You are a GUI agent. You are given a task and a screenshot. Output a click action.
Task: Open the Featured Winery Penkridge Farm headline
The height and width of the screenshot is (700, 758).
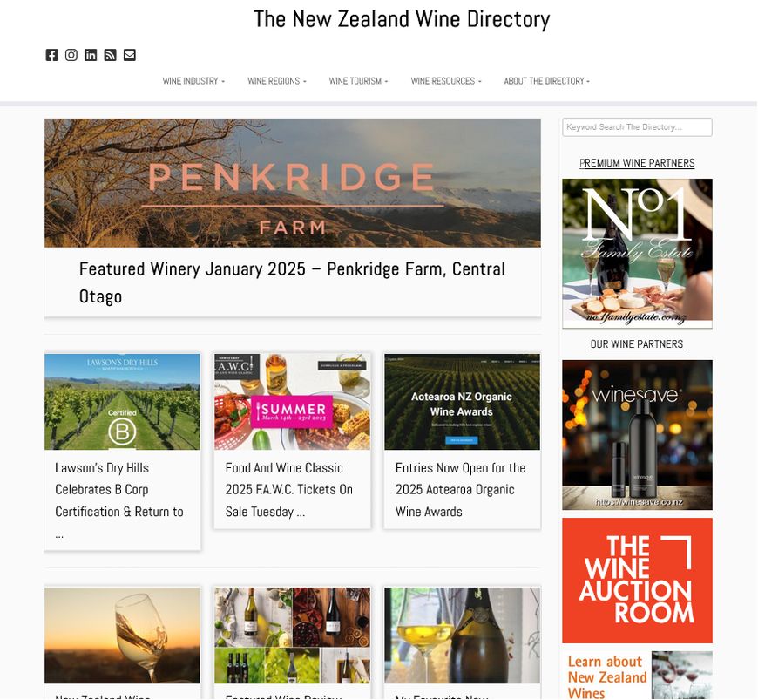coord(292,282)
